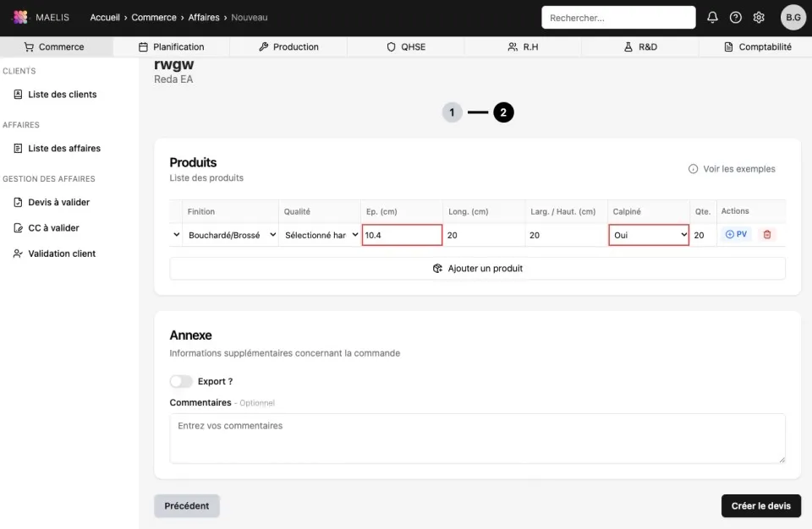Click the MAELIS logo icon
The height and width of the screenshot is (529, 812).
click(19, 18)
